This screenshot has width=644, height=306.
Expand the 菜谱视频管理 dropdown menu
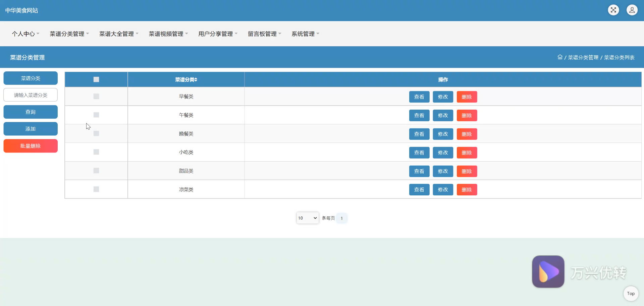click(x=169, y=34)
